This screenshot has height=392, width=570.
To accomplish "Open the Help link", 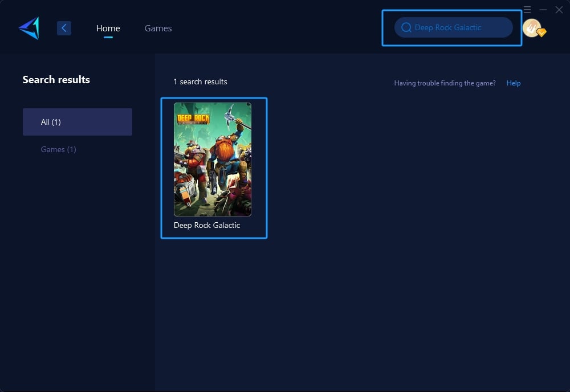I will click(514, 83).
